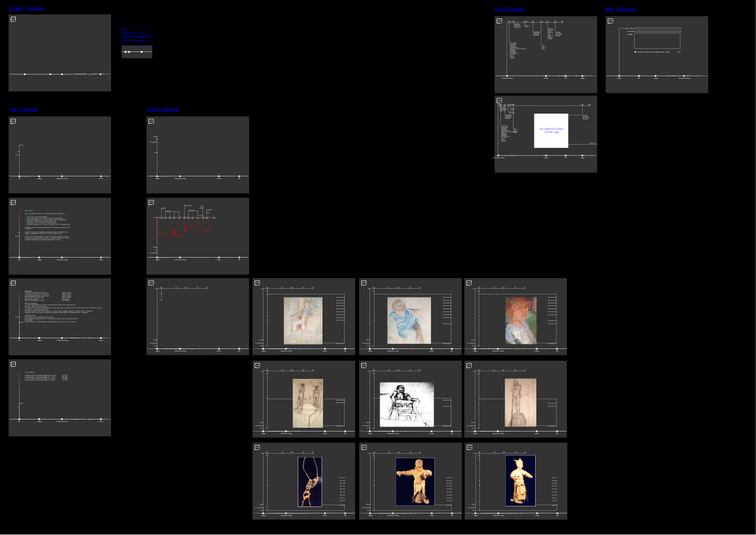
Task: Click the first name input field in the 4th Colume form
Action: point(657,28)
